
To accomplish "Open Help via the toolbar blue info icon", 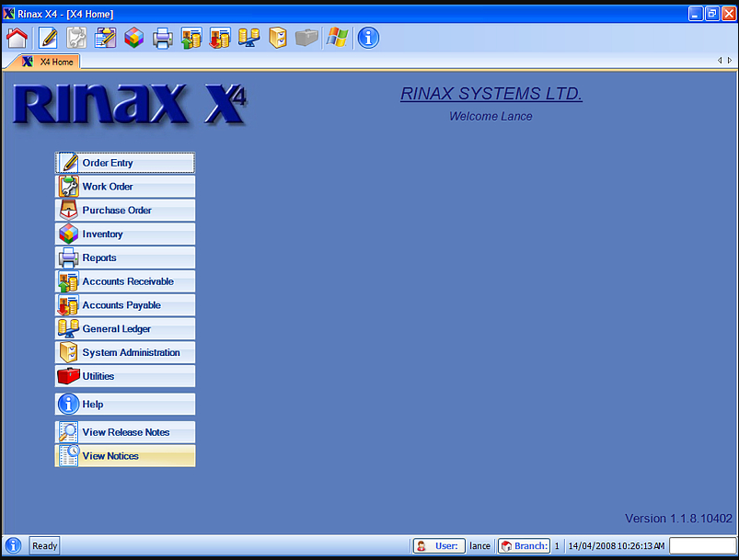I will 368,38.
